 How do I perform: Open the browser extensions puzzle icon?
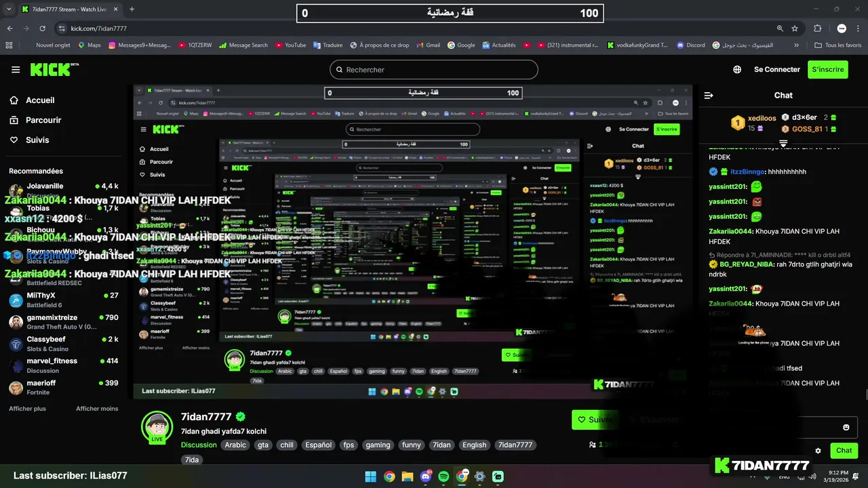(x=818, y=28)
